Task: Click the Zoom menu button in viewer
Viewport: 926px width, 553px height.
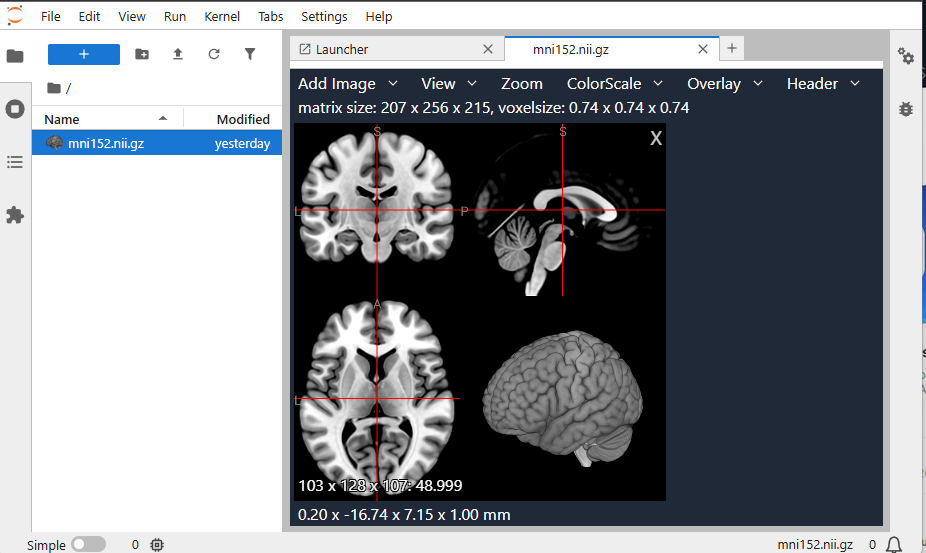Action: coord(522,84)
